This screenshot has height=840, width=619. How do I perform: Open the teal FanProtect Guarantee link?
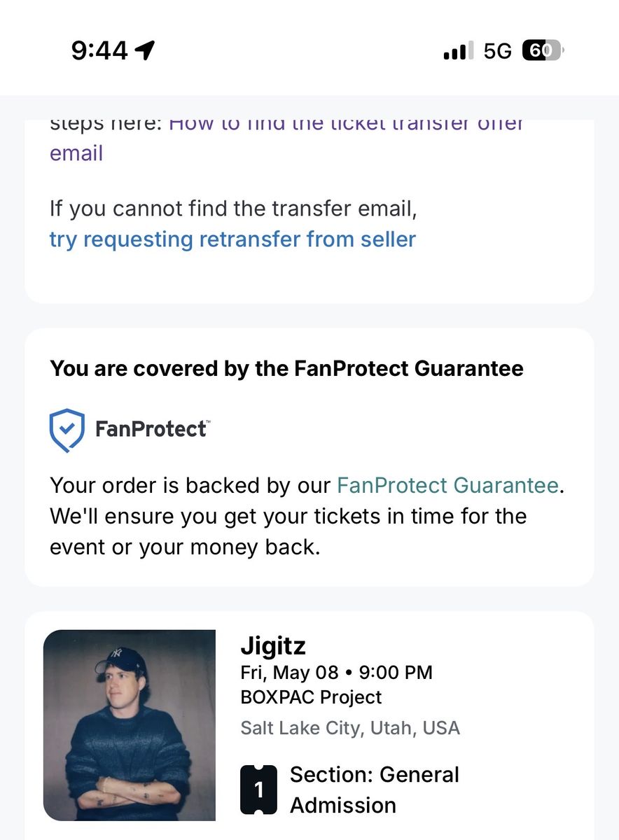(447, 485)
